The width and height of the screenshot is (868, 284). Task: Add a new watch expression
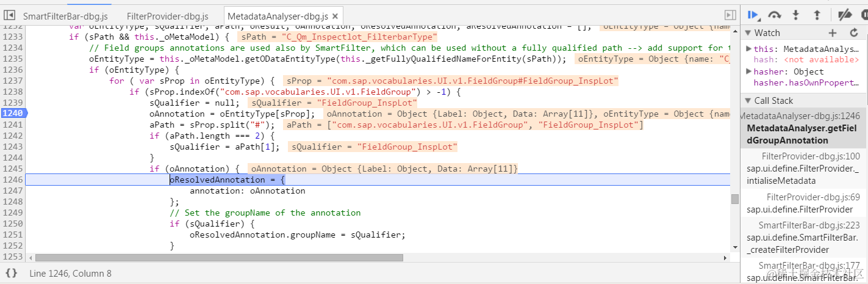pyautogui.click(x=833, y=33)
